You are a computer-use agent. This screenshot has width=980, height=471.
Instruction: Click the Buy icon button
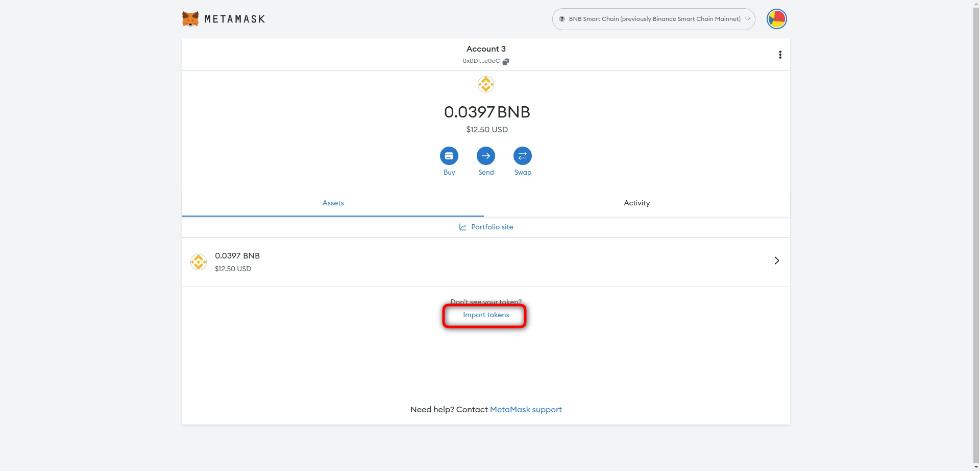point(449,156)
